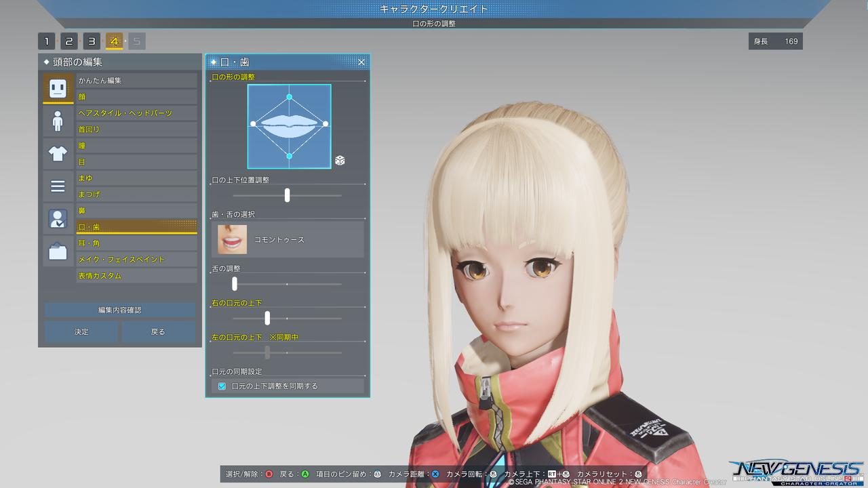Open the clothing T-shirt category icon
This screenshot has width=868, height=488.
tap(58, 153)
